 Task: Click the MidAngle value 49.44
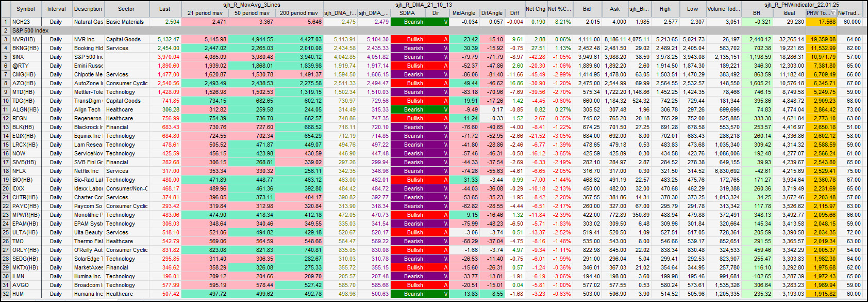point(471,83)
